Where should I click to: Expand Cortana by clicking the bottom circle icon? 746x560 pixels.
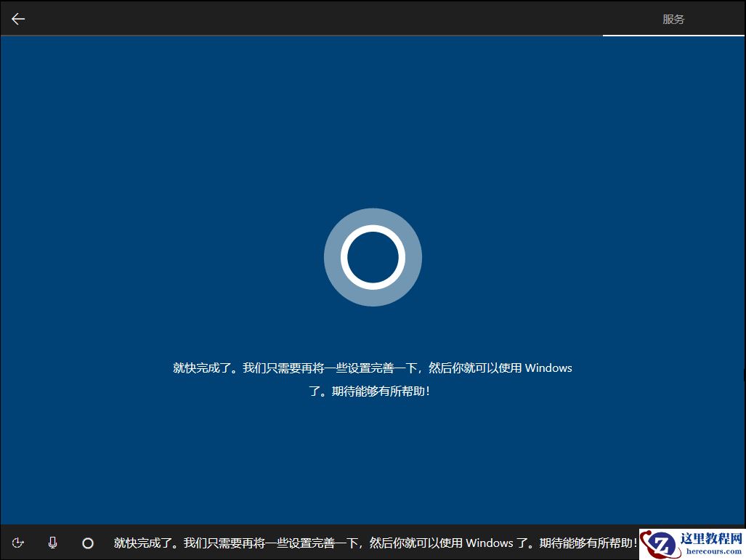pyautogui.click(x=88, y=543)
